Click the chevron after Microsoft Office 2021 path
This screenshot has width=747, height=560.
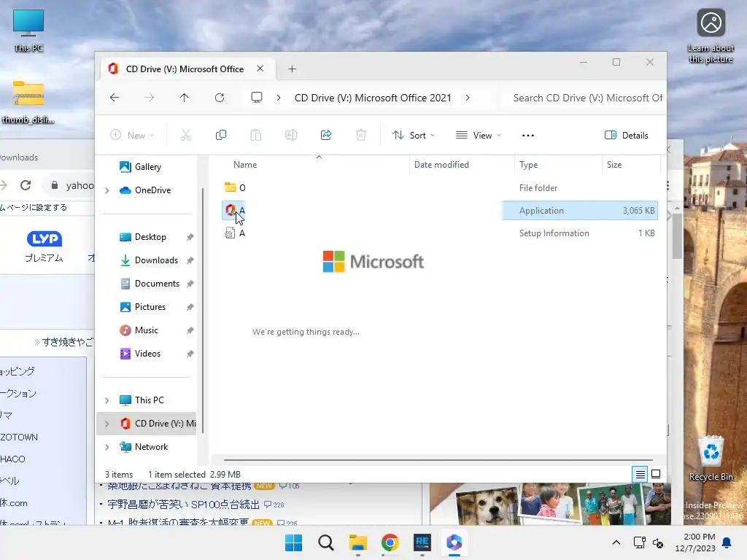pos(468,98)
